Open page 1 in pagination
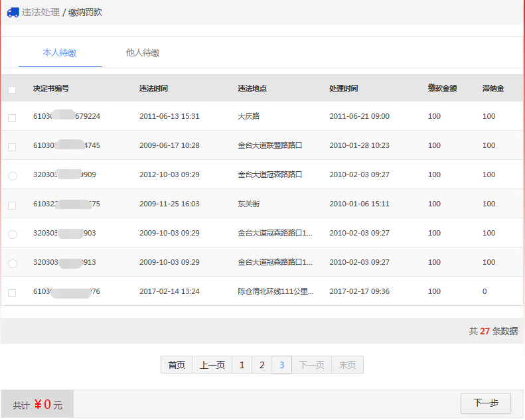Screen dimensions: 525x420 pos(242,365)
